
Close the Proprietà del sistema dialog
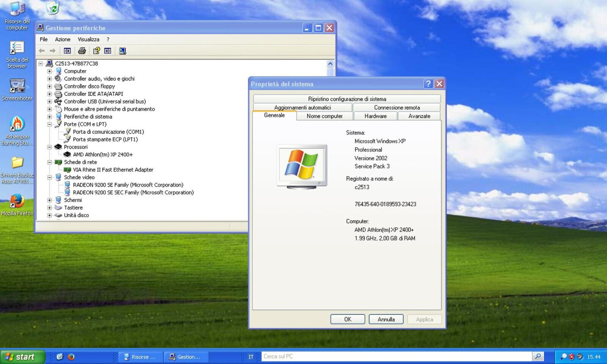click(x=439, y=84)
